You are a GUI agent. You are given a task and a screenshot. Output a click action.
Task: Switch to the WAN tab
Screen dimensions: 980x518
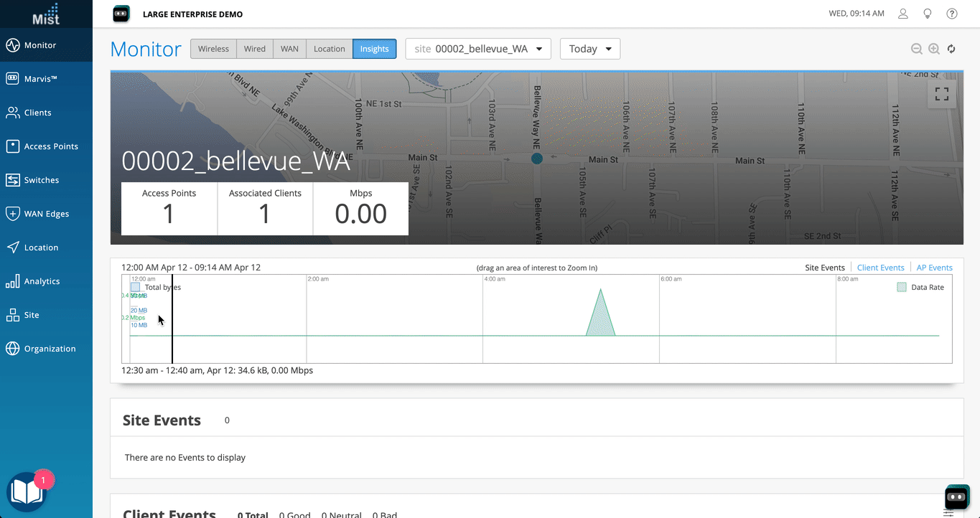tap(289, 49)
